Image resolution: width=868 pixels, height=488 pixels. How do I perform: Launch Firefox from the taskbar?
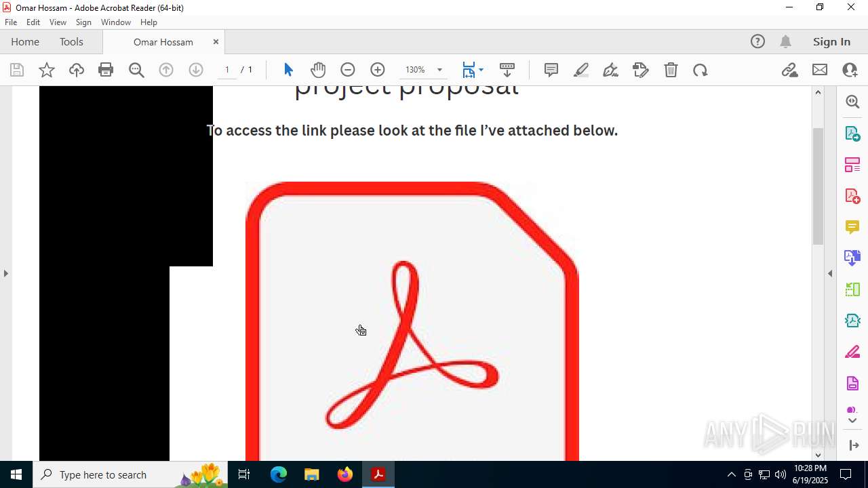(x=345, y=474)
